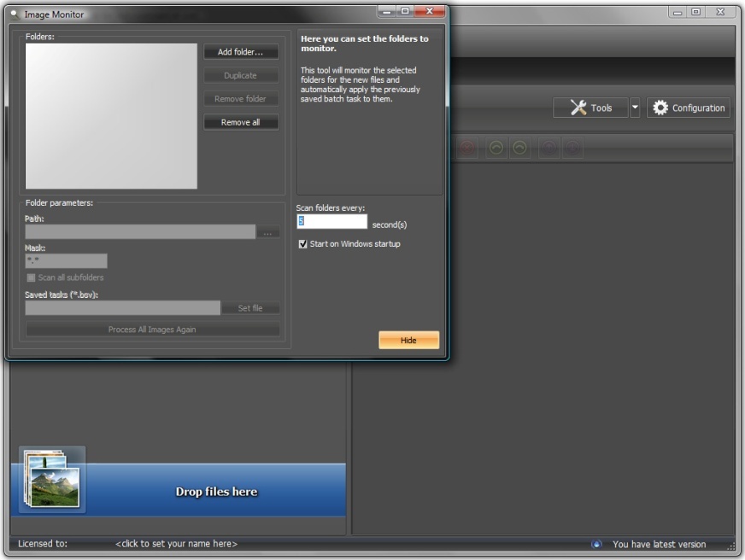The image size is (745, 560).
Task: Open the Configuration gear settings
Action: 689,108
